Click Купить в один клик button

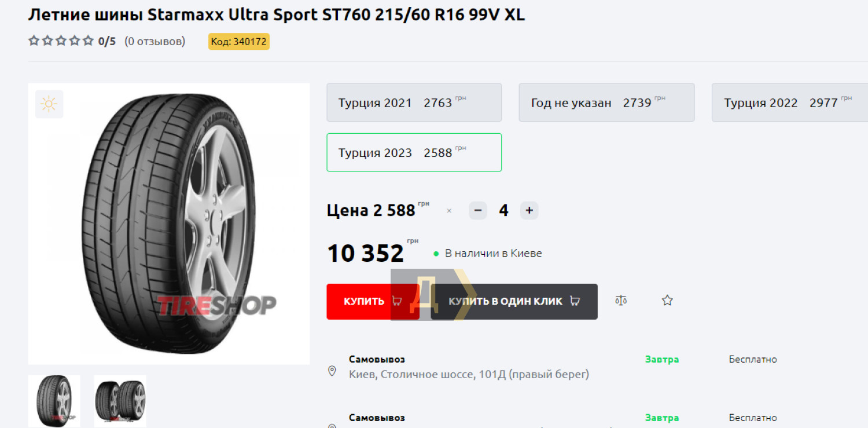point(514,301)
